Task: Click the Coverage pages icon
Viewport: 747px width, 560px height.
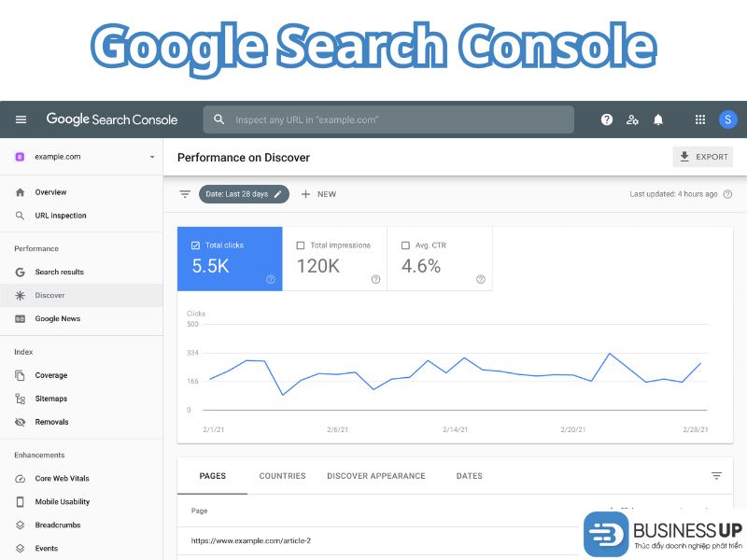Action: 20,375
